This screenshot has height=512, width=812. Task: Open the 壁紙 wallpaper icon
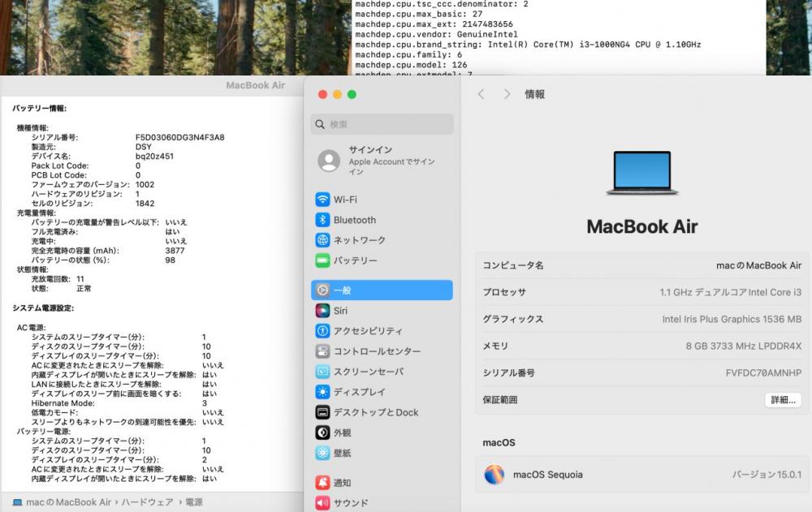322,453
